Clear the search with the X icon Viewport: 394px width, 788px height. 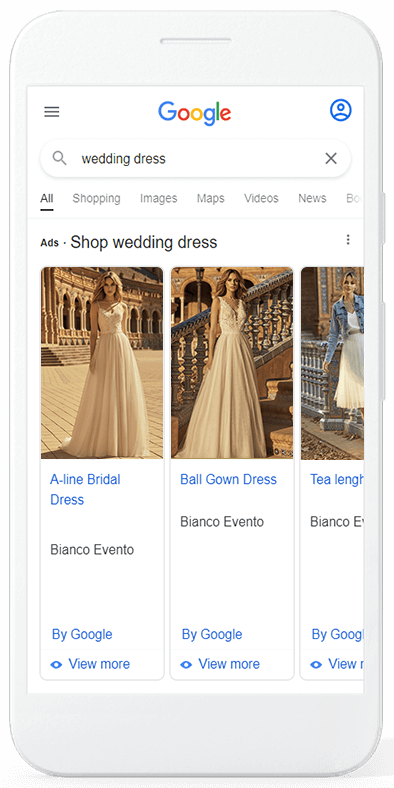click(331, 159)
